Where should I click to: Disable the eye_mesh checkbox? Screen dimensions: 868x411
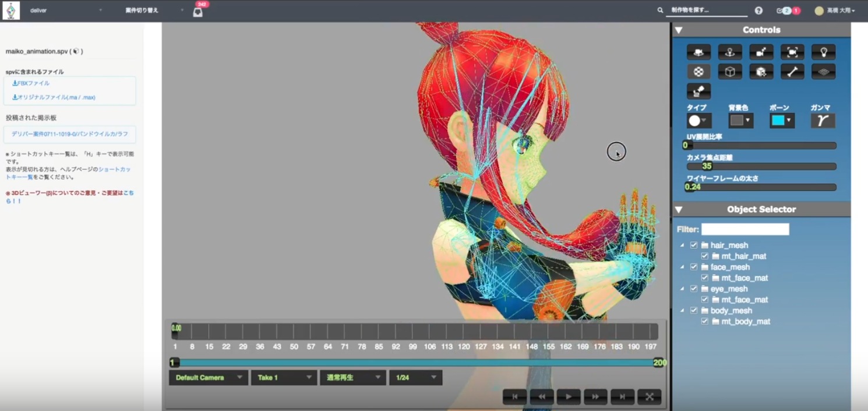(694, 289)
